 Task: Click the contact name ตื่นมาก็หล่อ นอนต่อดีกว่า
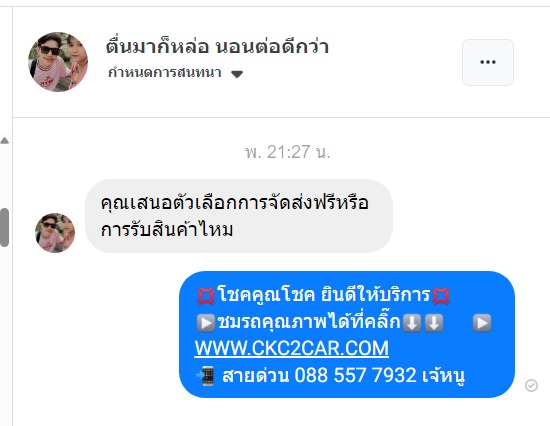[217, 46]
